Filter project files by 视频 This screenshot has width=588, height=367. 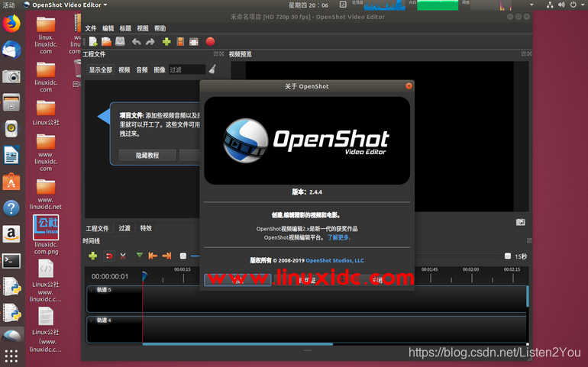124,69
